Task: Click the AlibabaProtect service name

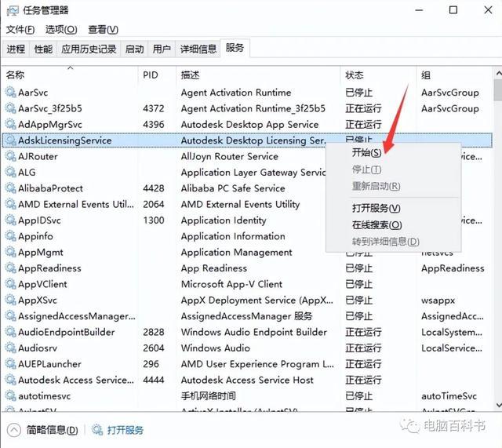Action: [50, 188]
